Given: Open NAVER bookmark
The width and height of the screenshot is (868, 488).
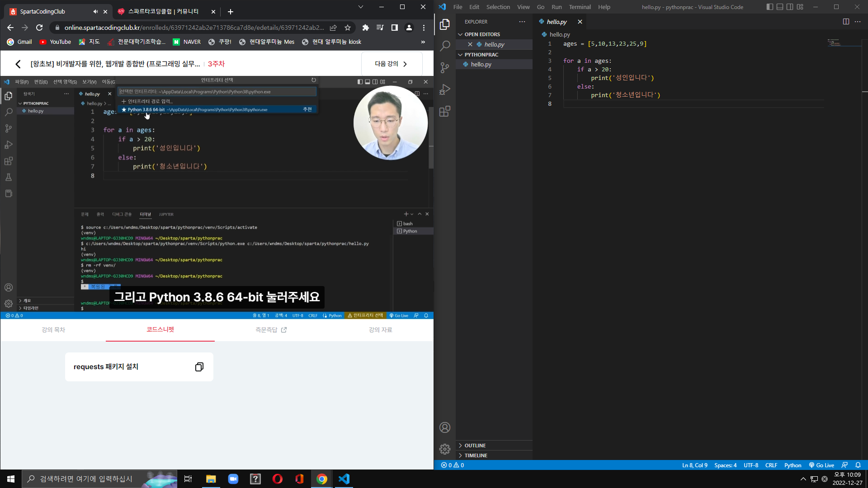Looking at the screenshot, I should [x=187, y=42].
